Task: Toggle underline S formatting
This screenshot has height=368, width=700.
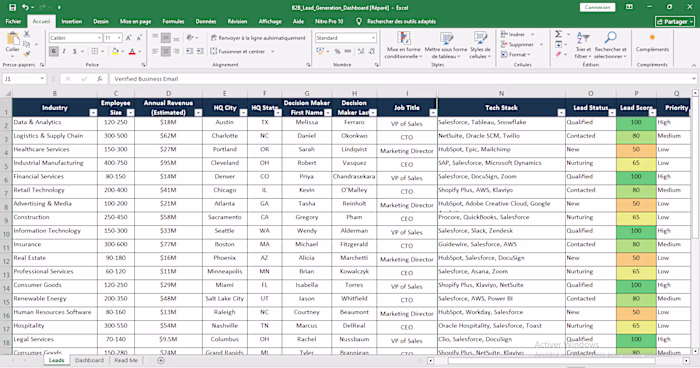Action: coord(75,51)
